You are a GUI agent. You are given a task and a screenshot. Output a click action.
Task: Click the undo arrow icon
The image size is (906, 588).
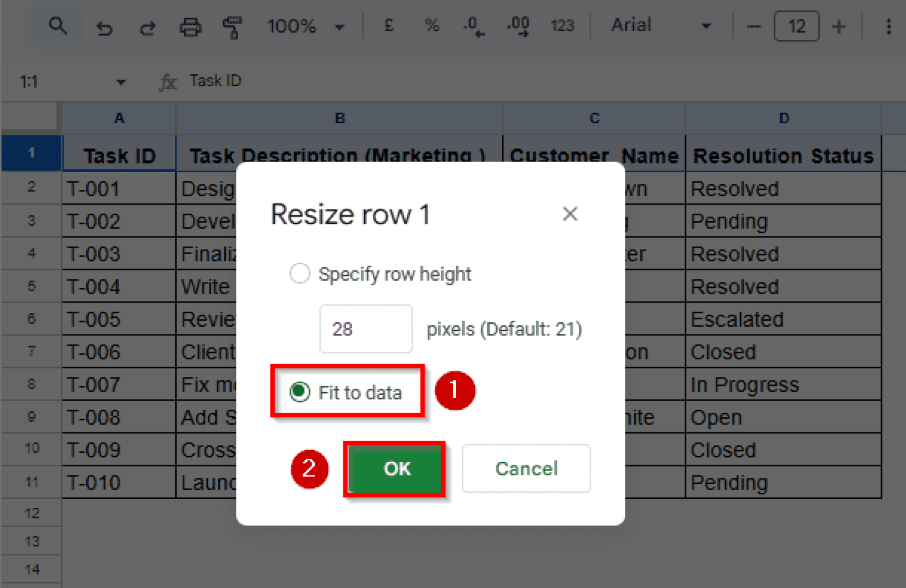click(104, 27)
